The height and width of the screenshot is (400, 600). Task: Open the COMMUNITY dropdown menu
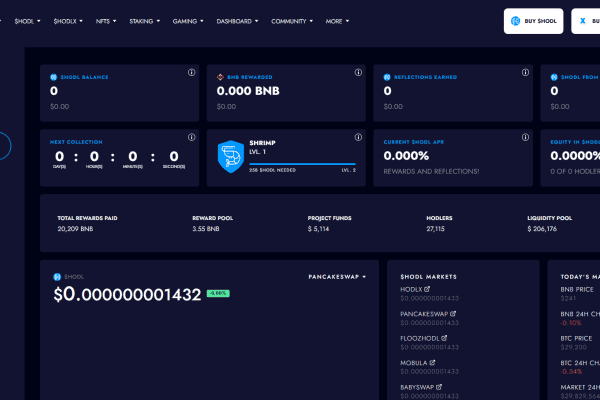point(292,21)
